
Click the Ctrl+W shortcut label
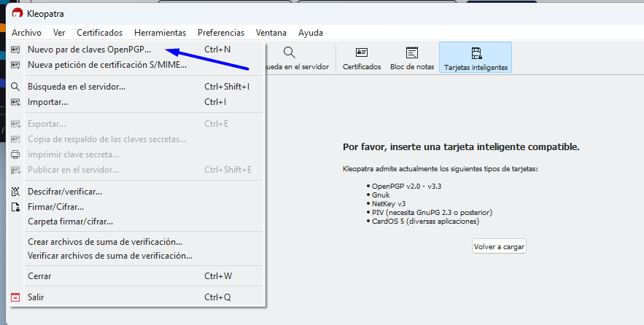[x=218, y=276]
